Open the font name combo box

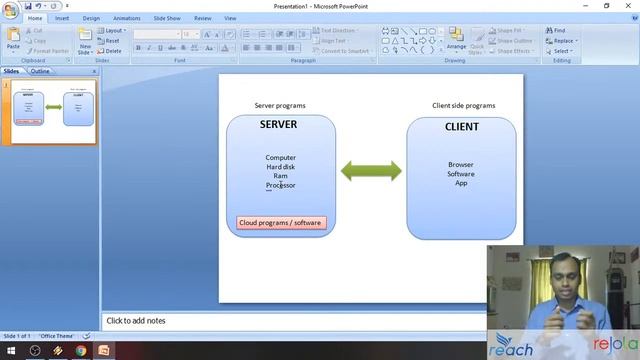click(x=157, y=34)
